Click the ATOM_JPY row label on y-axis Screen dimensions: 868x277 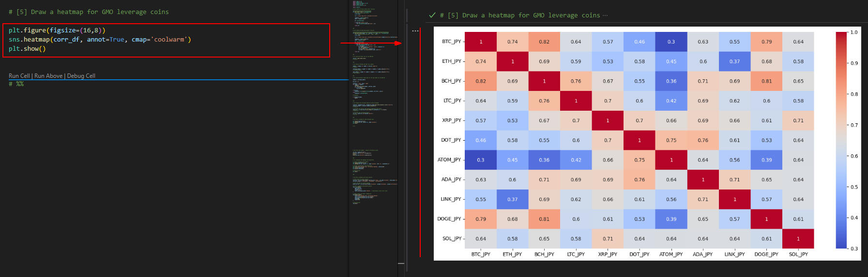tap(449, 160)
